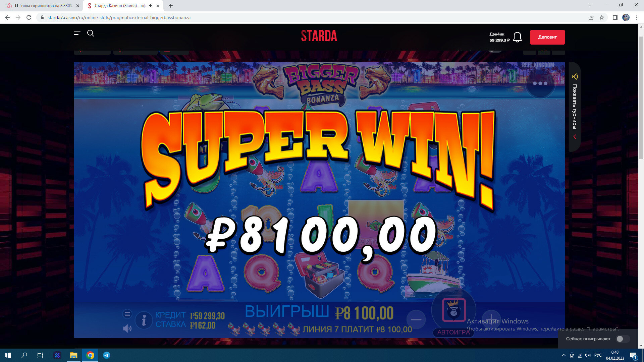Open the tab search dropdown chevron
This screenshot has width=644, height=362.
[590, 5]
